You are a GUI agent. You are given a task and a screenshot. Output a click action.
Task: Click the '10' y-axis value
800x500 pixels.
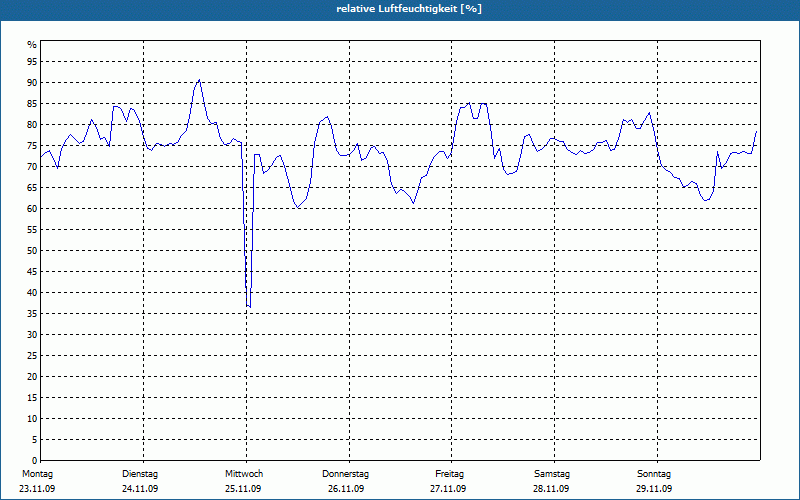(x=32, y=418)
